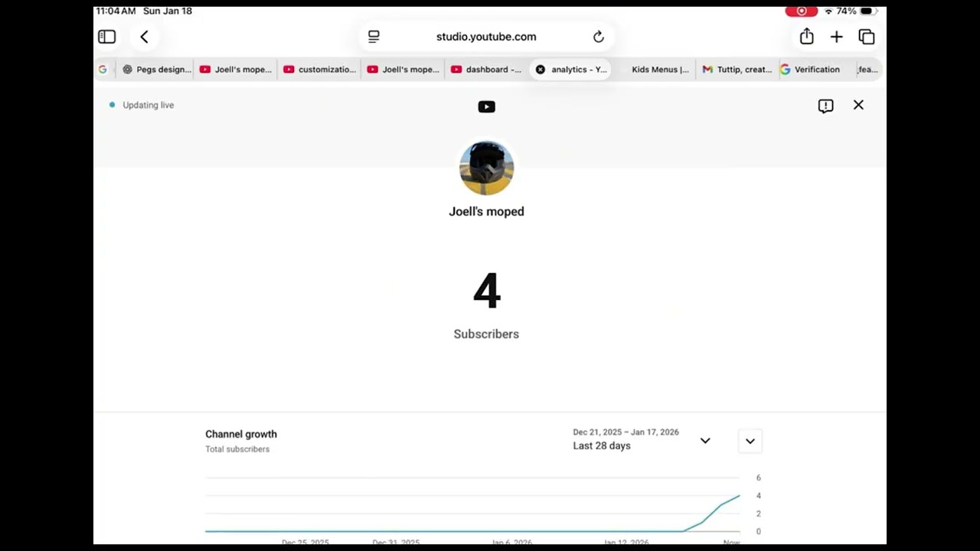Send feedback using the exclamation icon
The image size is (980, 551).
click(825, 106)
